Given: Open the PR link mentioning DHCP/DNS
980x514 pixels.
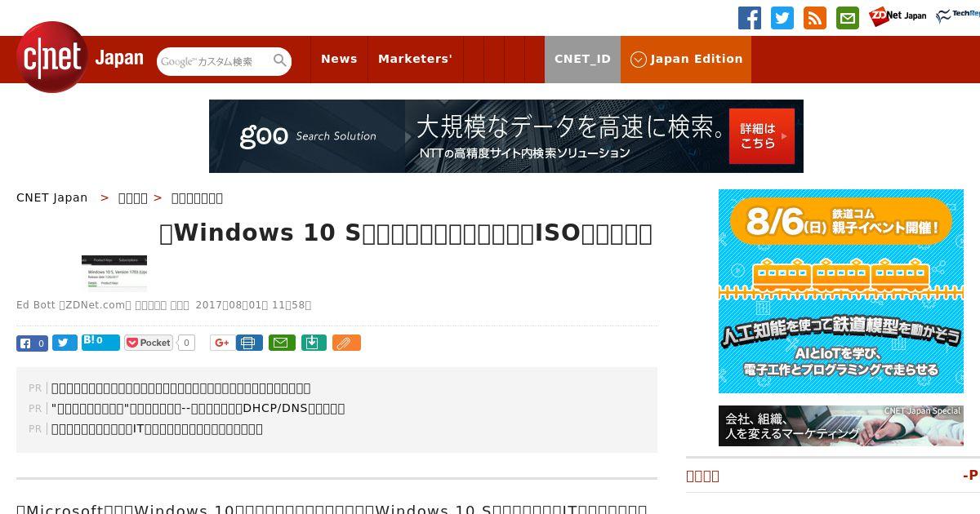Looking at the screenshot, I should point(198,408).
